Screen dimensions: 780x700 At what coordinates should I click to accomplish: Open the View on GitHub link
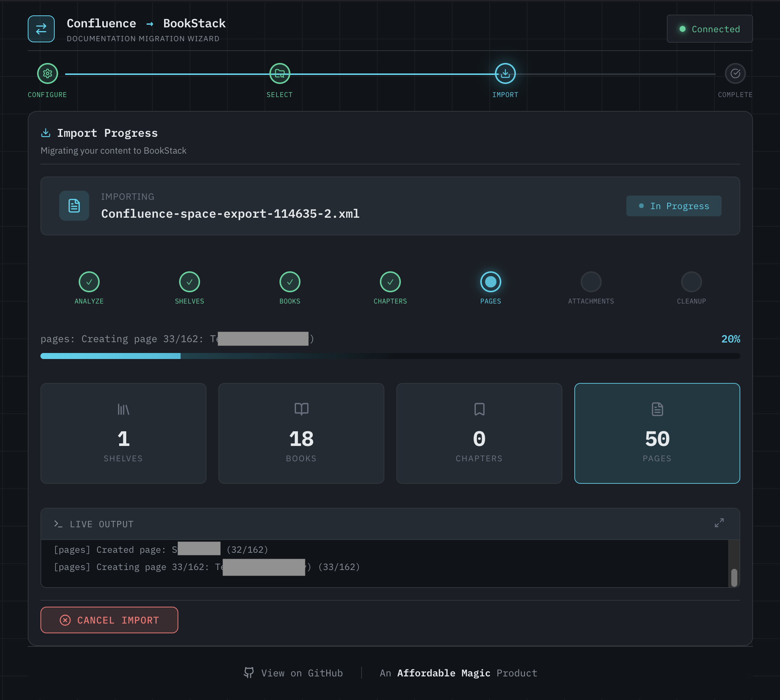click(302, 673)
